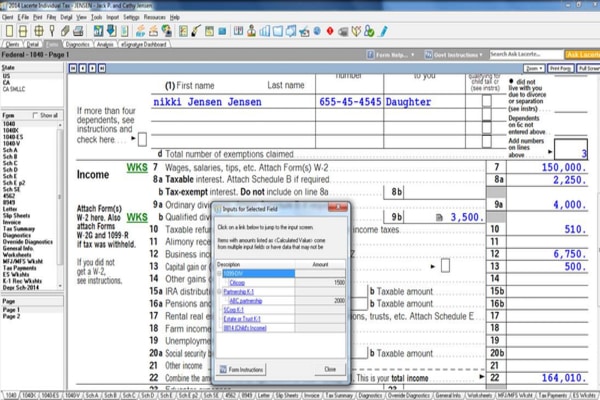The image size is (600, 400).
Task: Click the crosshair grid toolbar icon
Action: point(39,31)
